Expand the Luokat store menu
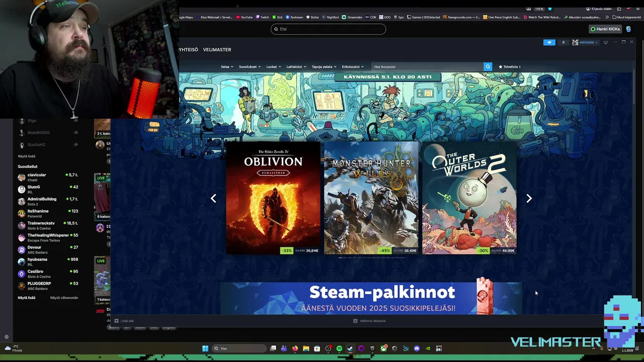 click(274, 66)
